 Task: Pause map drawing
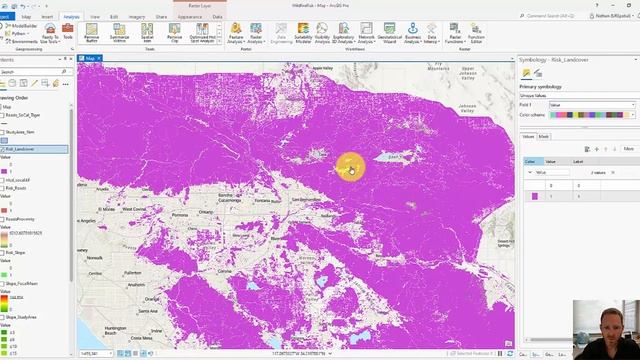[500, 353]
